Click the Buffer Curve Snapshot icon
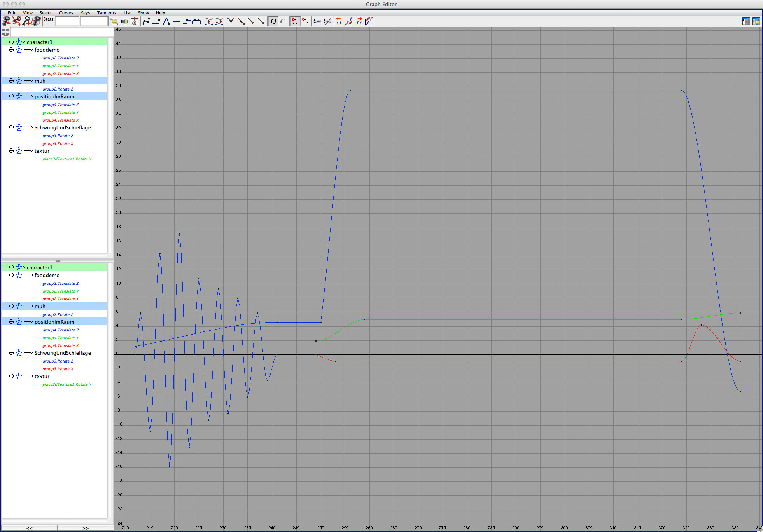 (209, 22)
